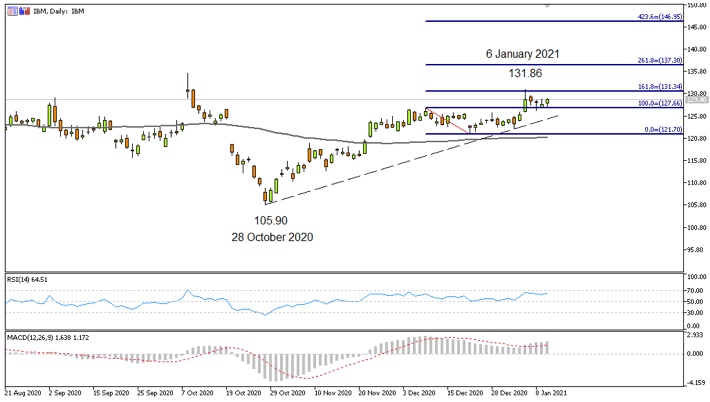Screen dimensions: 710x402
Task: Click the RSI 100.00 scale label
Action: point(698,277)
